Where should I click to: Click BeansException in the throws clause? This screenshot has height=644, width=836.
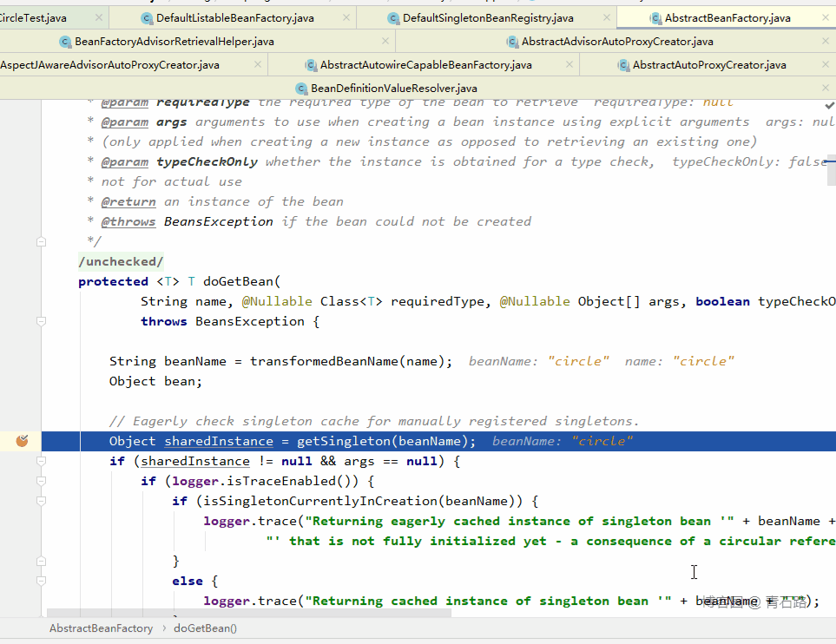point(249,321)
